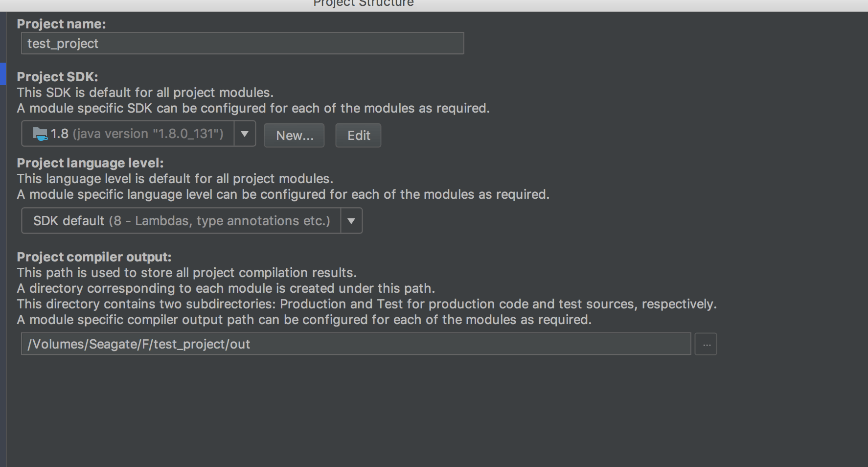Viewport: 868px width, 467px height.
Task: Click the 'Production and Test' subdirectories description line
Action: click(x=366, y=304)
